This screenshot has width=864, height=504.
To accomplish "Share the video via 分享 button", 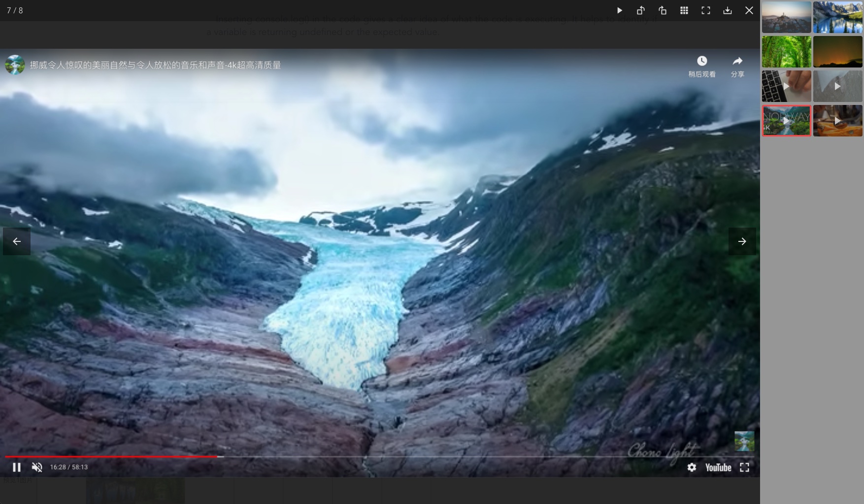I will (x=737, y=67).
